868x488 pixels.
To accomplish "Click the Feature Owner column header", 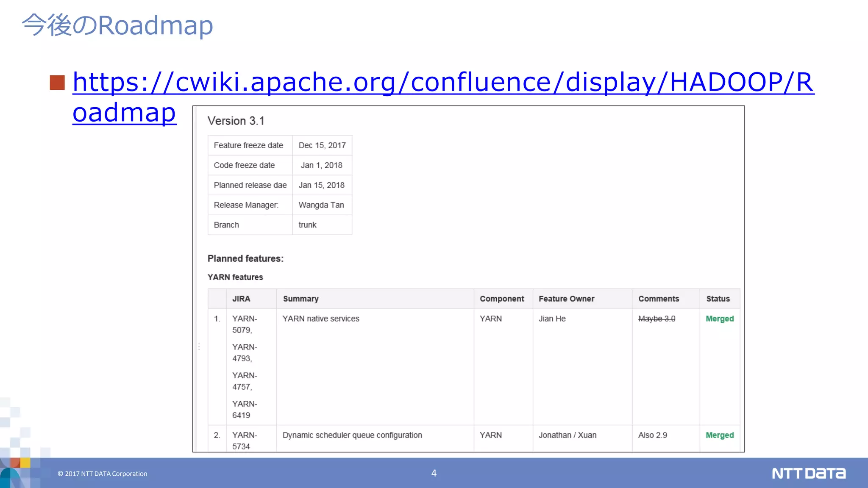I will (x=566, y=299).
